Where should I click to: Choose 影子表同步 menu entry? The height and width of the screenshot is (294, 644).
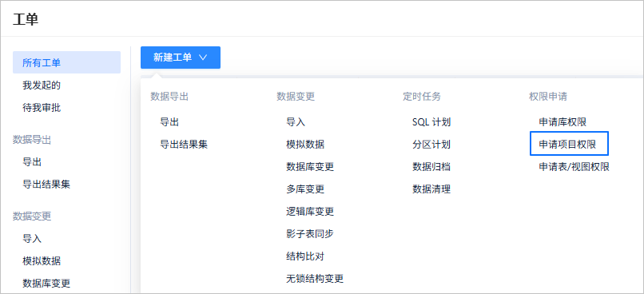(x=310, y=234)
